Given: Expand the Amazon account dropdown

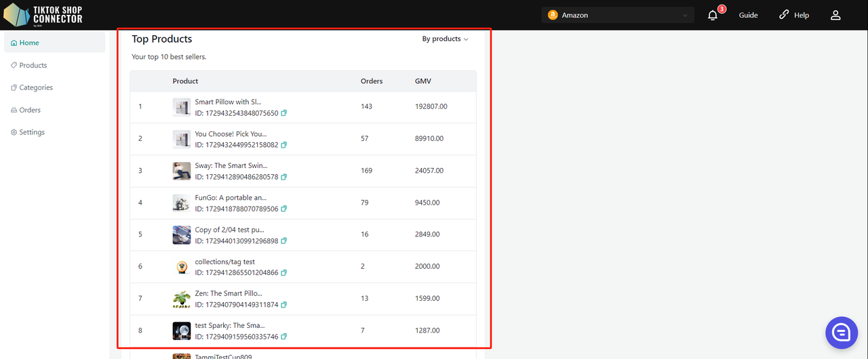Looking at the screenshot, I should pos(618,15).
